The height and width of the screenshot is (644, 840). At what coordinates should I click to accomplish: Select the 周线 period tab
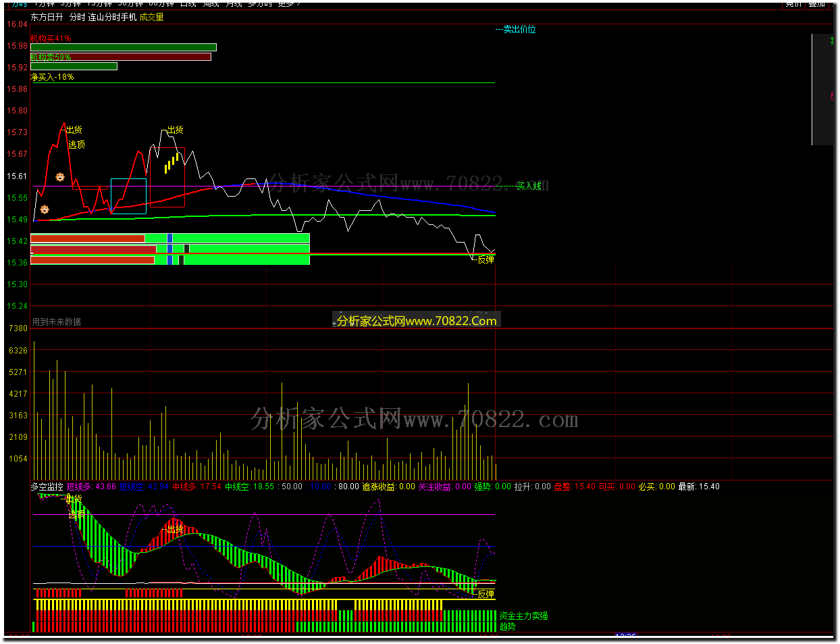click(211, 3)
